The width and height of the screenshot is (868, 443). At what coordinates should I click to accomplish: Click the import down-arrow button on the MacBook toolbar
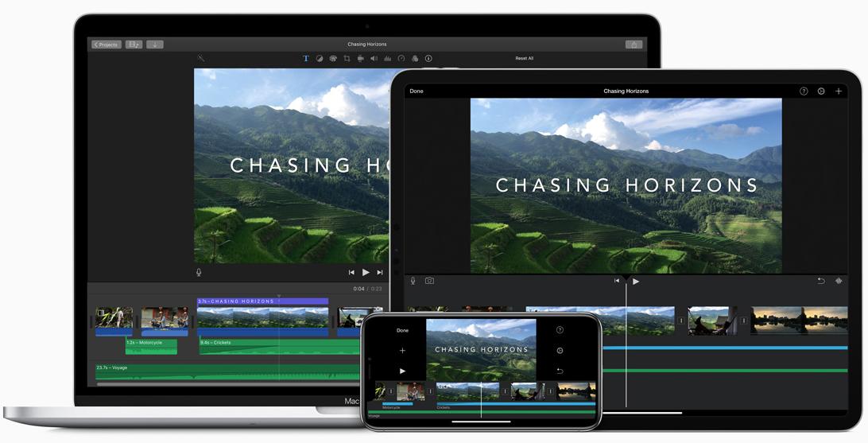pyautogui.click(x=155, y=45)
